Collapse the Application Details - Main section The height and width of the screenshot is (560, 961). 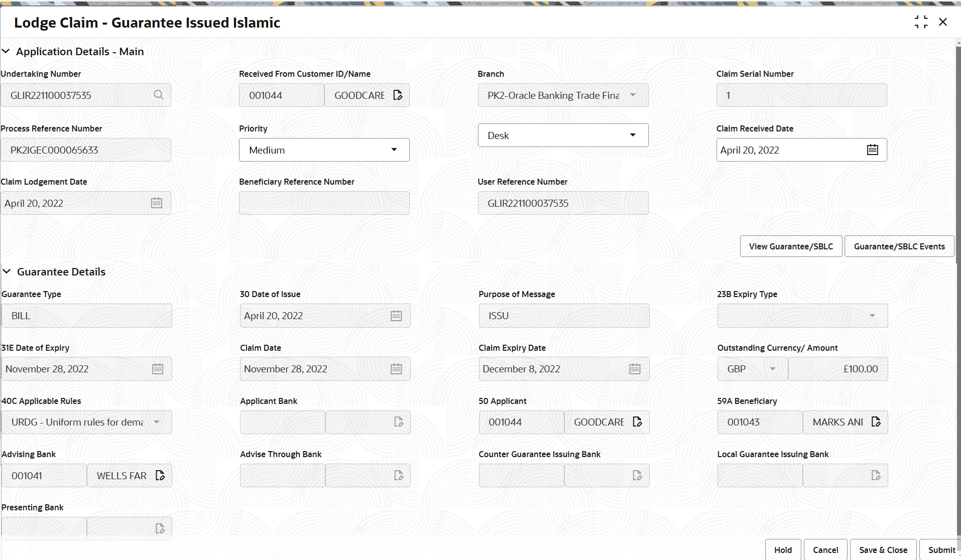pos(6,51)
